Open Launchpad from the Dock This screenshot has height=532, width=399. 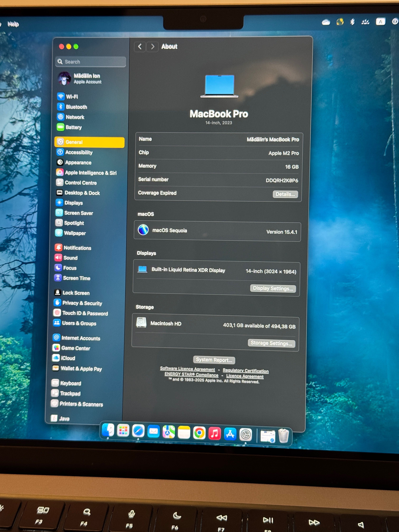coord(123,430)
